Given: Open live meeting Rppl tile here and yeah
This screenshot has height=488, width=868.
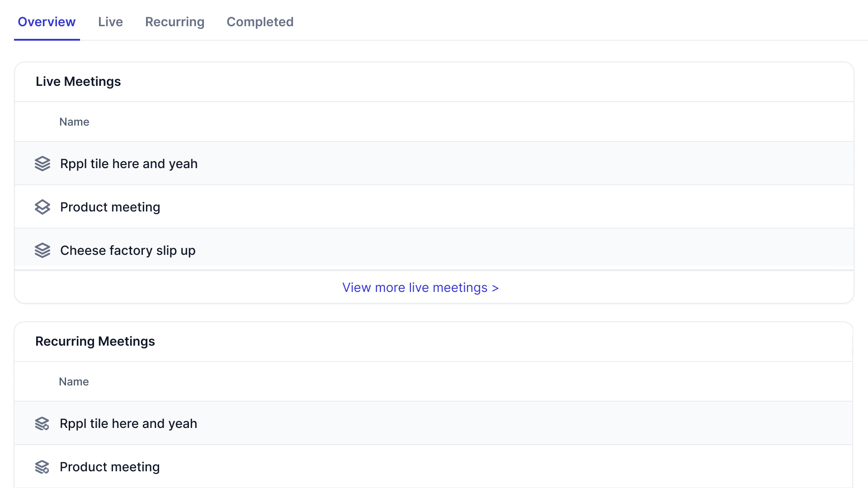Looking at the screenshot, I should pyautogui.click(x=129, y=164).
